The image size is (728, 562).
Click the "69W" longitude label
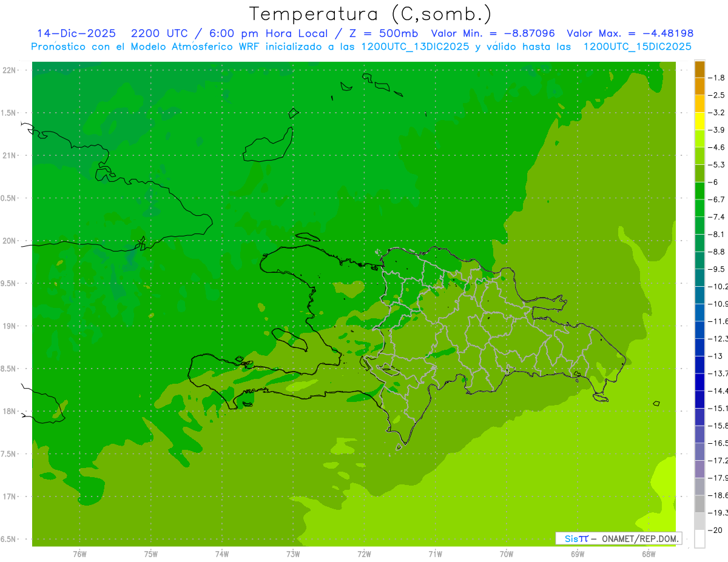(578, 554)
